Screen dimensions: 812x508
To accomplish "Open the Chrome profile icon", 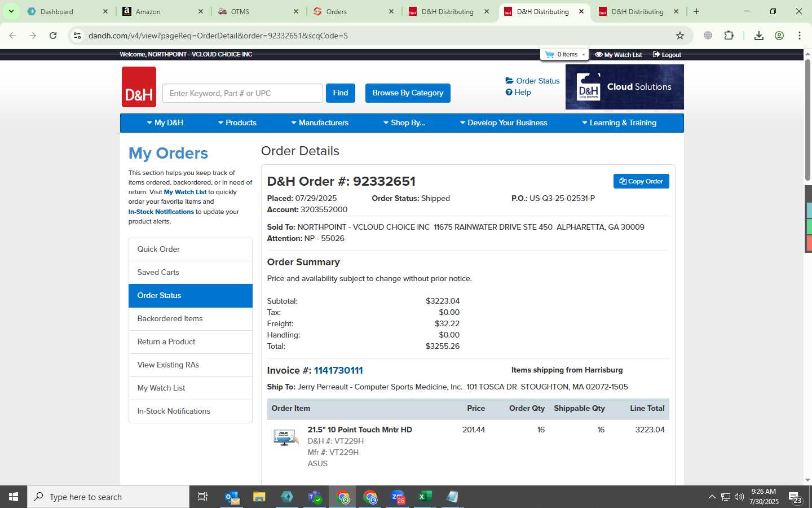I will tap(779, 36).
